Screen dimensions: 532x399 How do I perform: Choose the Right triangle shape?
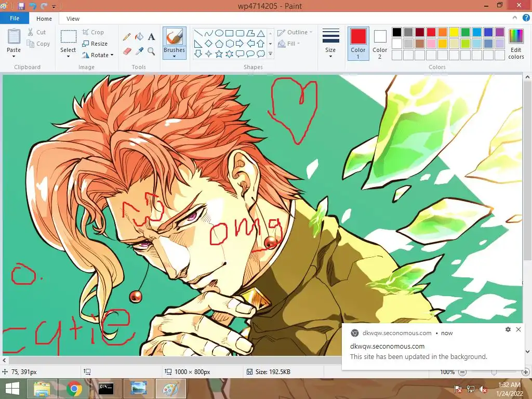click(x=198, y=44)
